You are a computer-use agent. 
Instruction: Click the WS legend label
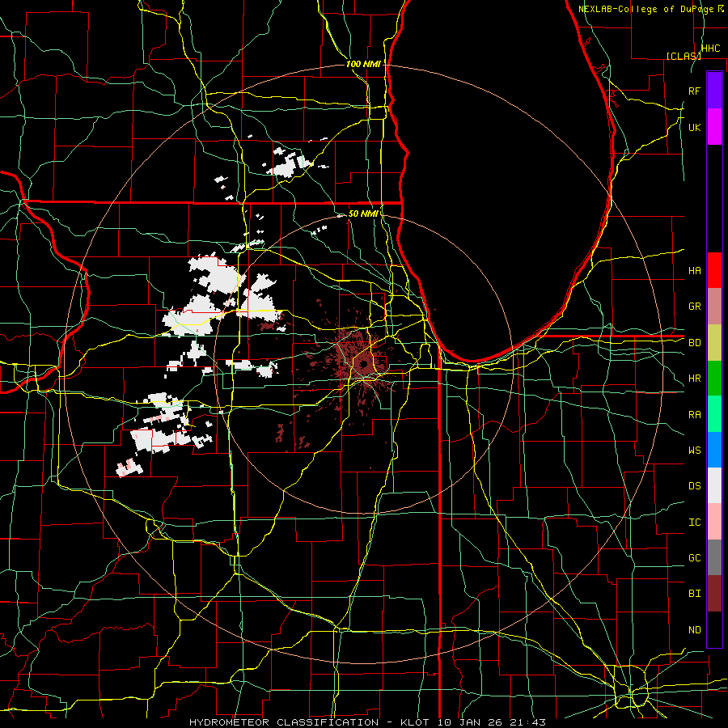[694, 451]
